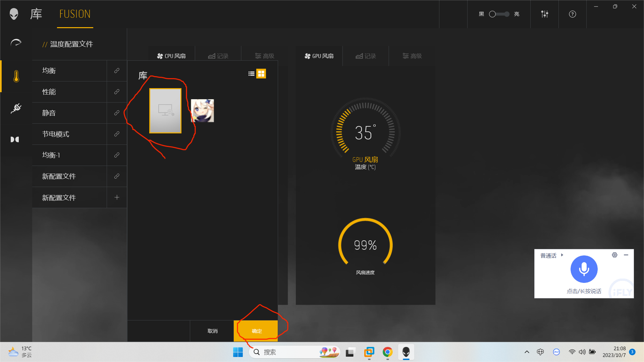Open the help question mark icon
This screenshot has height=362, width=644.
click(x=572, y=14)
